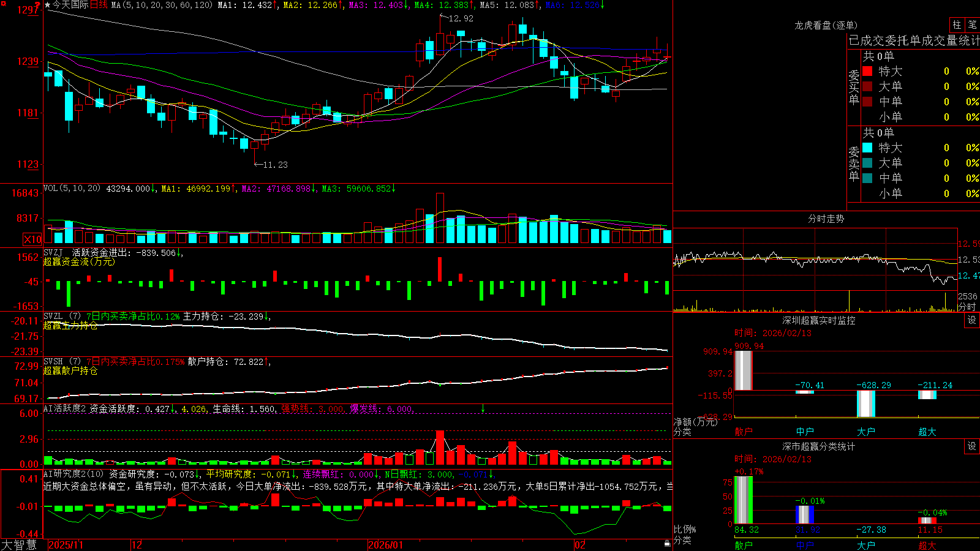Click 中户 category in 深圳超赢实时监控 chart
This screenshot has width=980, height=551.
tap(805, 432)
